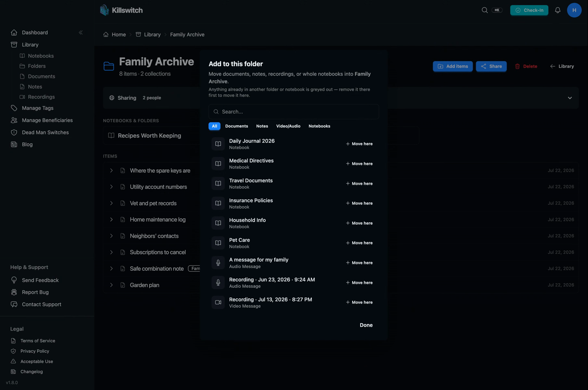Delete the Family Archive folder

coord(526,66)
